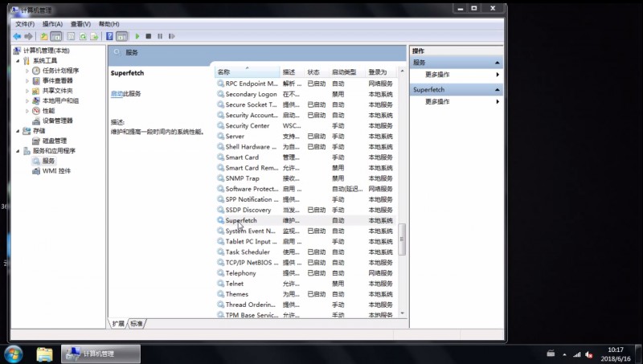Open 操作(A) menu
Viewport: 643px width, 364px height.
point(52,24)
